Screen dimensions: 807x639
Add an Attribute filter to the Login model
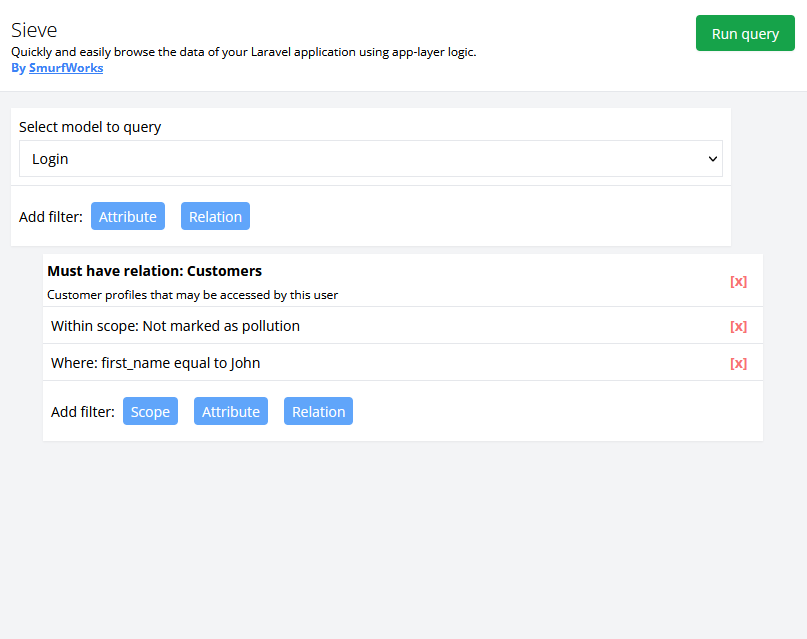point(127,216)
